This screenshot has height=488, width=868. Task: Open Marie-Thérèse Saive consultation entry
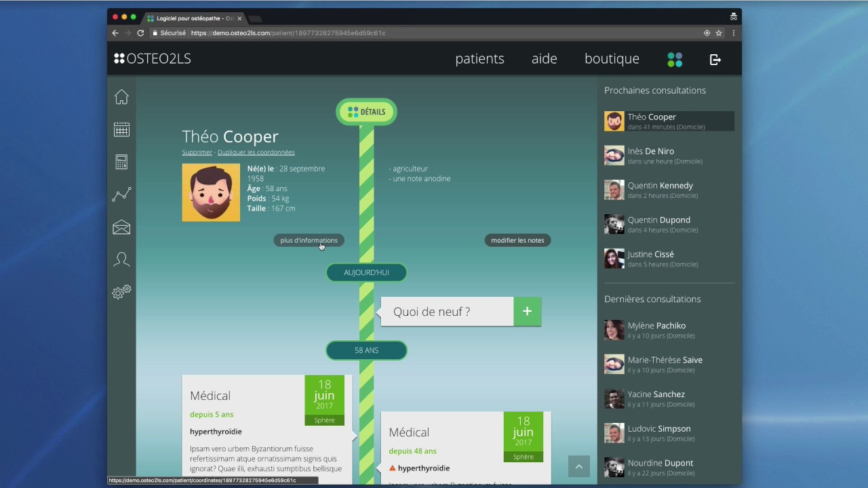[669, 365]
